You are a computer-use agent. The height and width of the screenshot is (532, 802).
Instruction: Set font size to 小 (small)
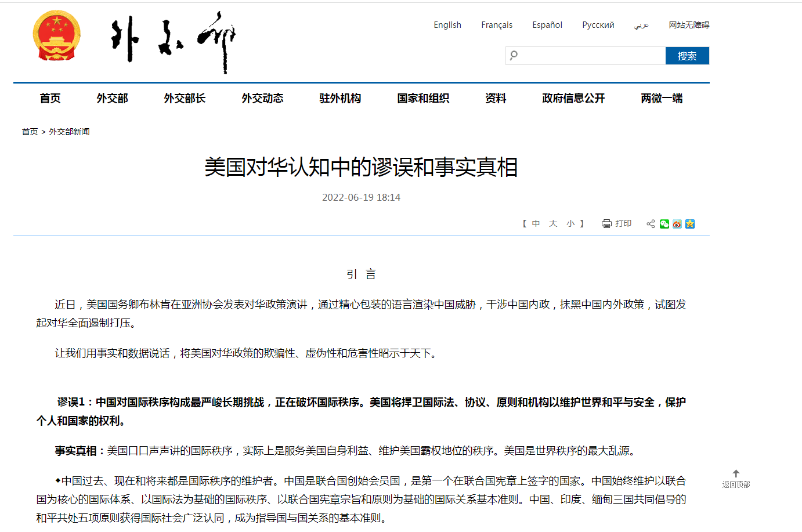pyautogui.click(x=570, y=224)
